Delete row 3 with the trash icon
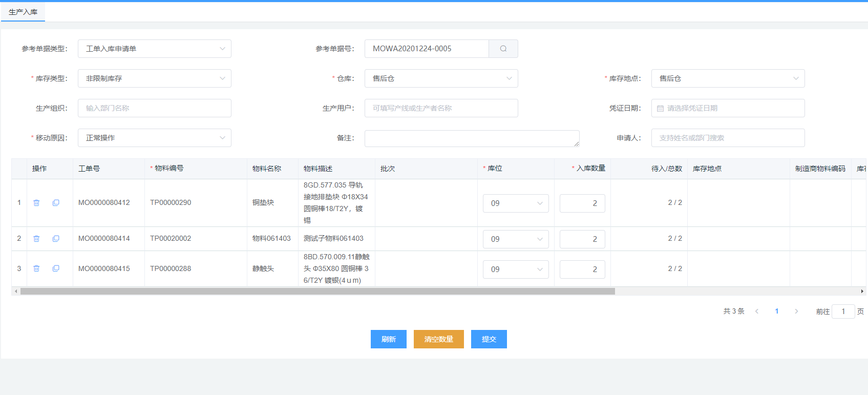The height and width of the screenshot is (395, 868). click(36, 268)
